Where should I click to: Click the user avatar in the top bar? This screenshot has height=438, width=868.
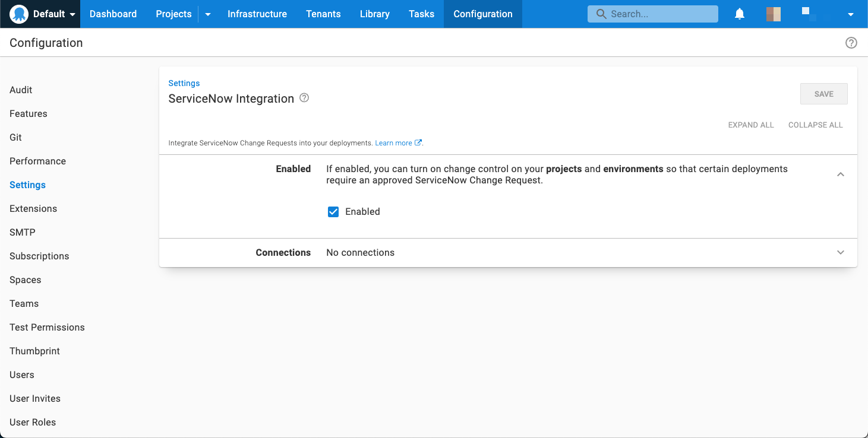(x=773, y=13)
